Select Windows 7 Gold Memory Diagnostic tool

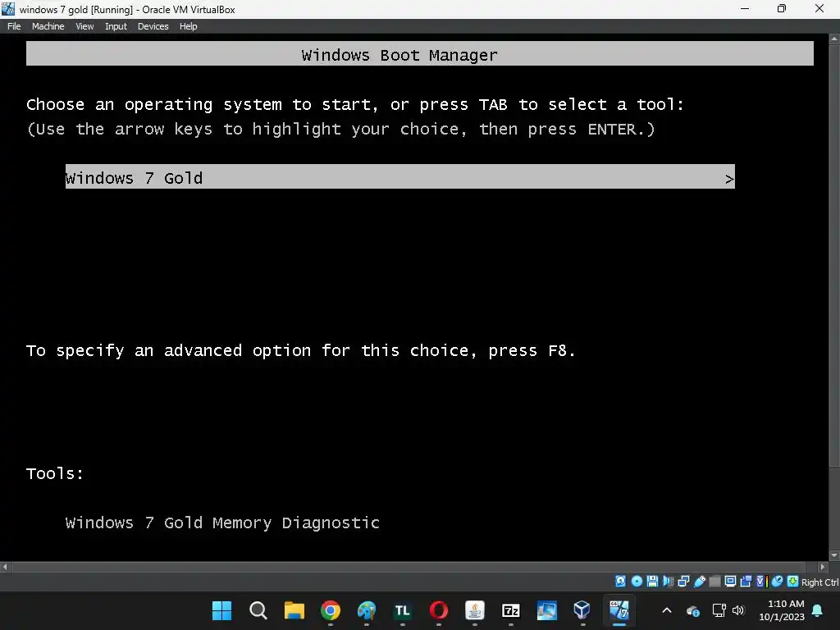[222, 523]
